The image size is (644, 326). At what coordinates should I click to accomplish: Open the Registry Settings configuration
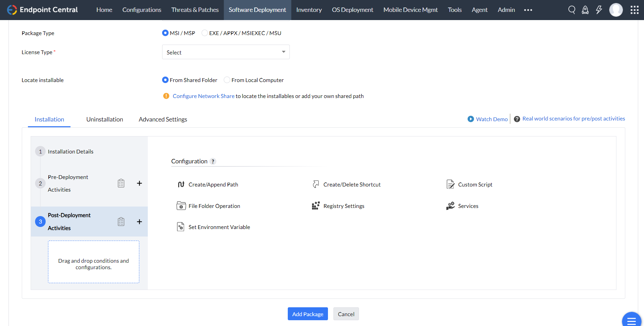315,206
